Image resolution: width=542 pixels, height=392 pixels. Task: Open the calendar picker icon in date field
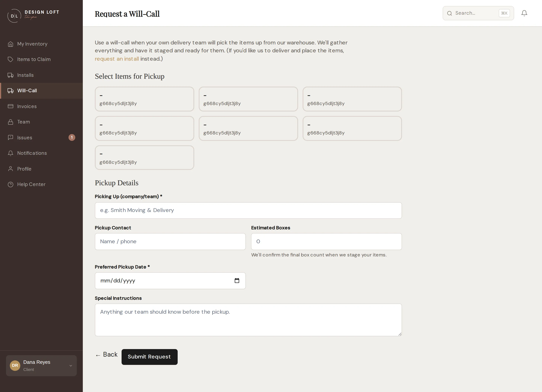pyautogui.click(x=237, y=281)
